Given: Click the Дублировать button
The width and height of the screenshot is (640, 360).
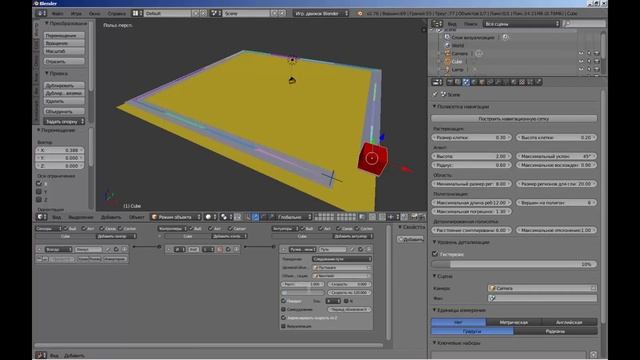Looking at the screenshot, I should tap(64, 85).
